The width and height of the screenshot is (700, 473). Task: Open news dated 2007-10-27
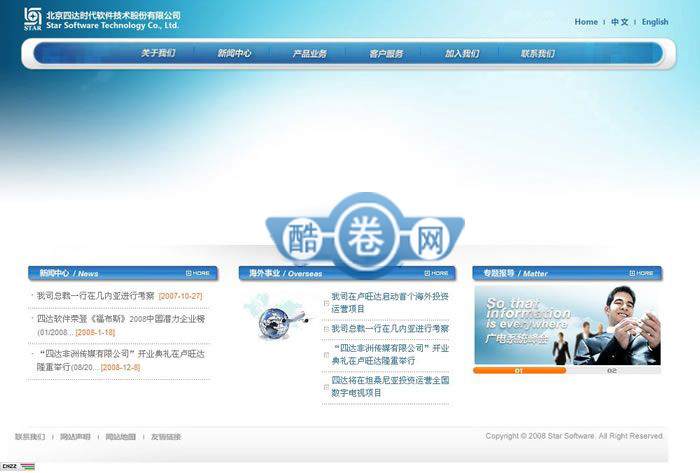click(x=119, y=296)
